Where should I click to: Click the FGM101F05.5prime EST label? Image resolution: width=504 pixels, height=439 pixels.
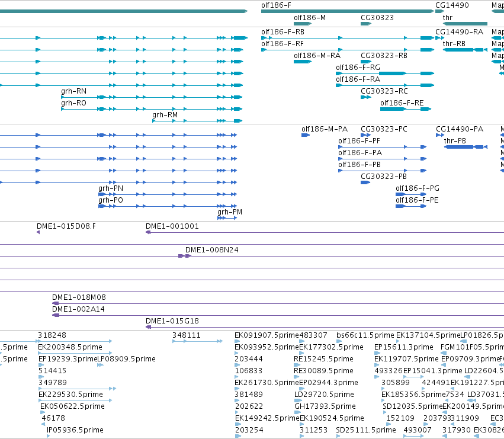tap(472, 347)
